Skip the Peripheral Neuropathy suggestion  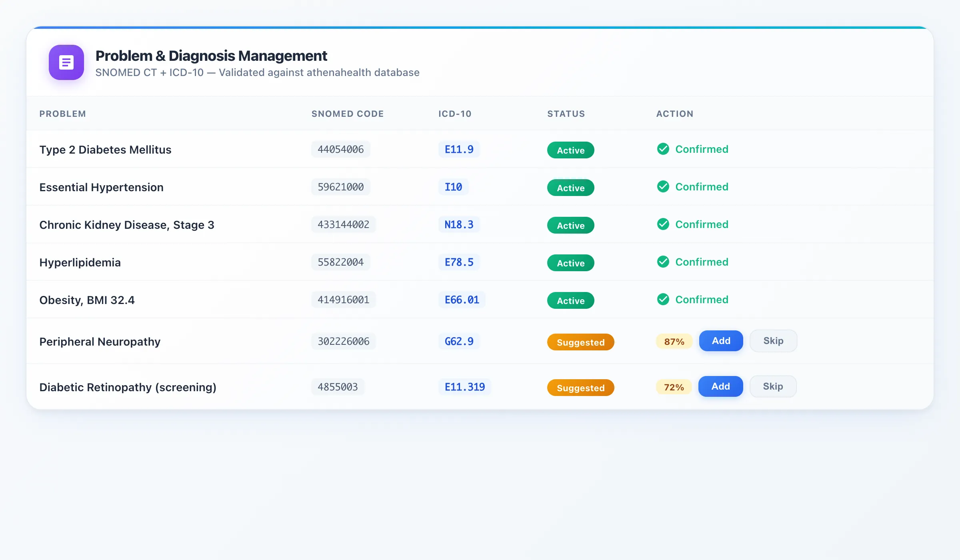(773, 340)
